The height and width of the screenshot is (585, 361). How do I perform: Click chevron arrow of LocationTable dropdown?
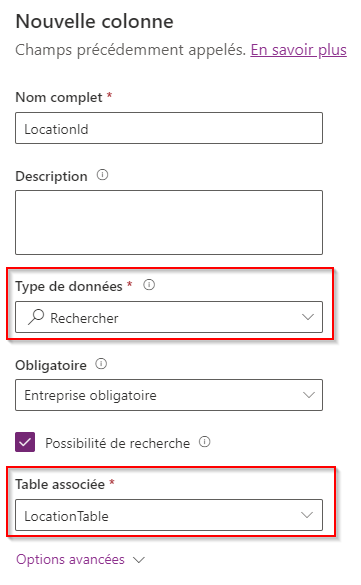coord(307,515)
